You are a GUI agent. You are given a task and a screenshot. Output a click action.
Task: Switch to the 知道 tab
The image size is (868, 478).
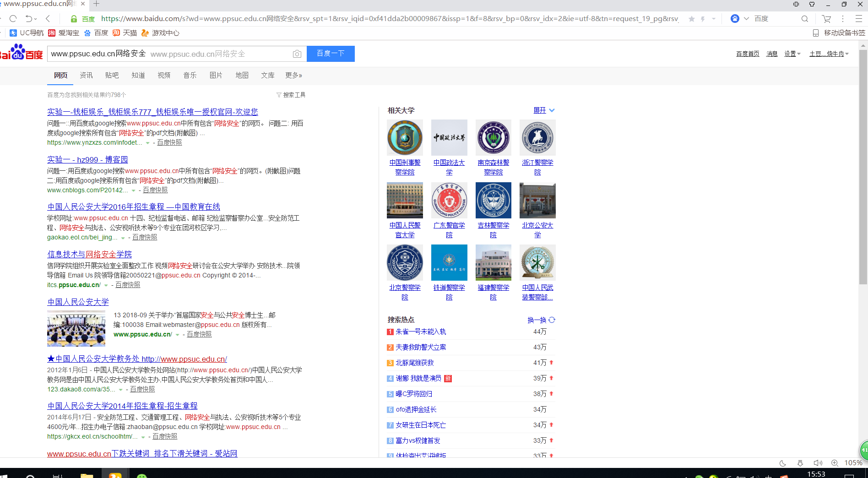[138, 75]
